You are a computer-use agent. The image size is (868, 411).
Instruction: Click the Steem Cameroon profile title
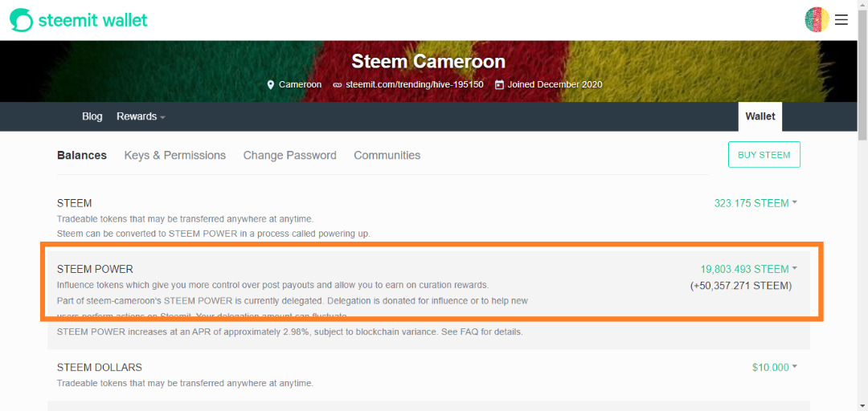click(x=428, y=62)
